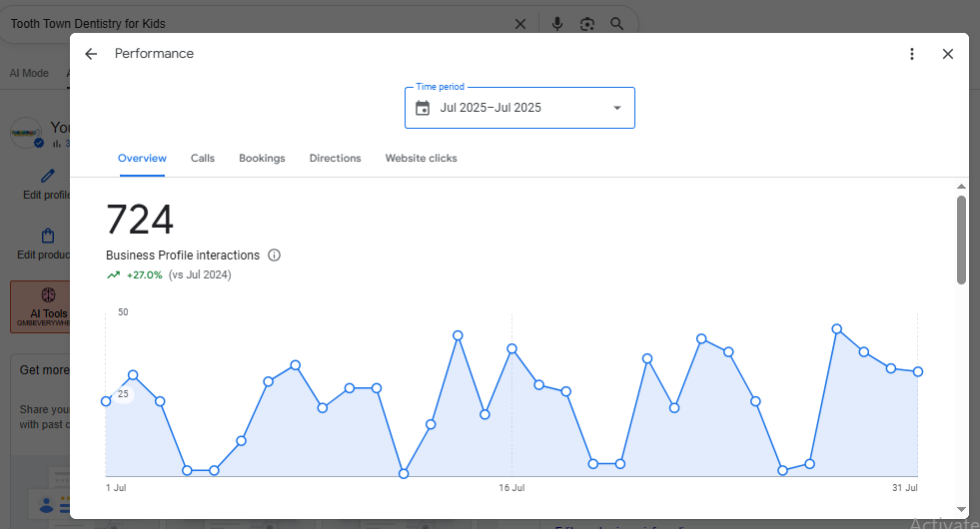Viewport: 980px width, 529px height.
Task: Click the magnifying glass search icon
Action: [x=617, y=24]
